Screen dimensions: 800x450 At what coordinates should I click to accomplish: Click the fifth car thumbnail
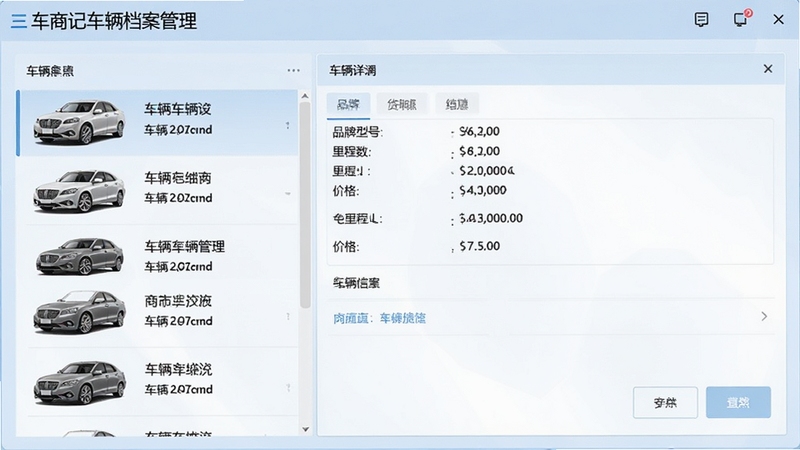click(x=80, y=383)
